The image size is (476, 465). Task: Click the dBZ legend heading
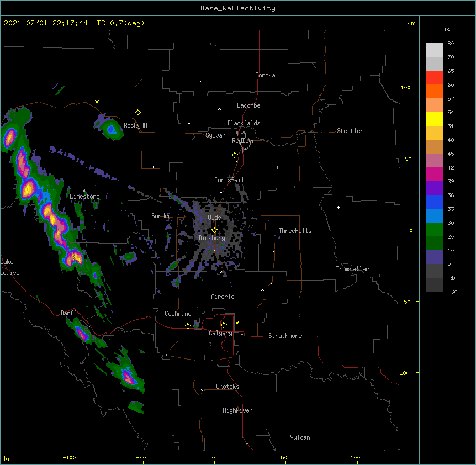447,29
